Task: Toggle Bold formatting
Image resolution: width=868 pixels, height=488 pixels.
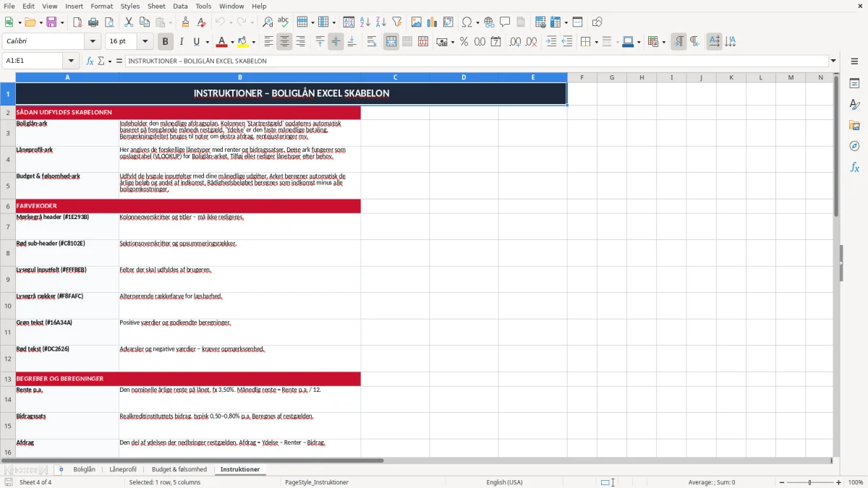Action: point(165,42)
